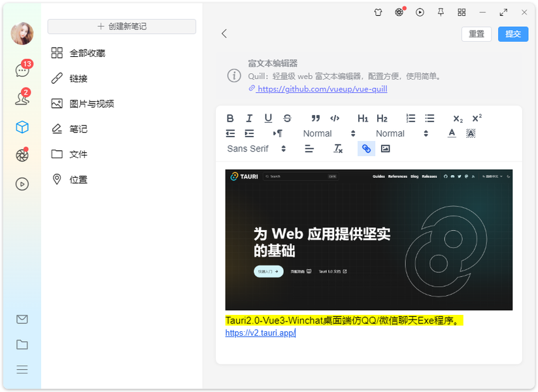Apply superscript formatting
Screen dimensions: 538x392
pos(477,118)
